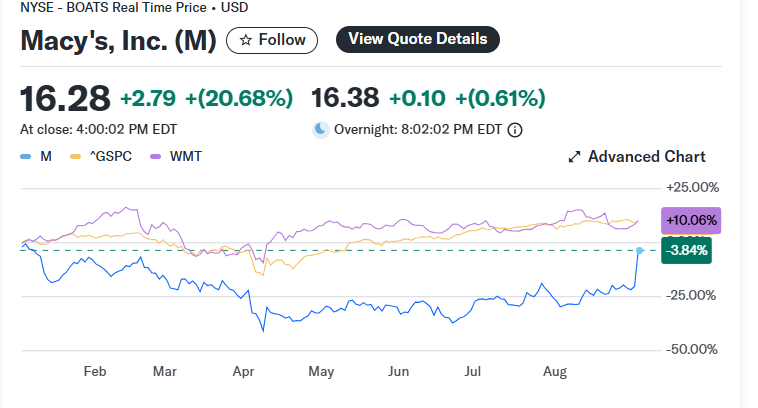Screen dimensions: 758x408
Task: Click the info icon next to overnight time
Action: click(516, 130)
